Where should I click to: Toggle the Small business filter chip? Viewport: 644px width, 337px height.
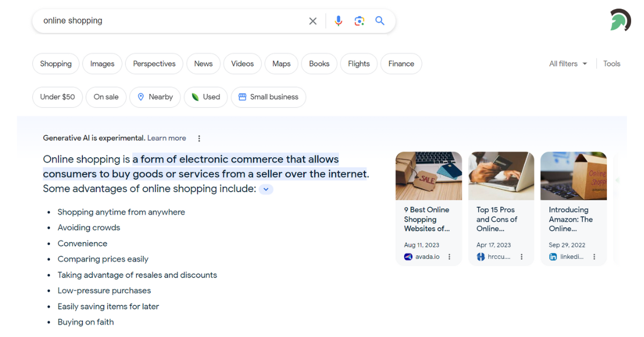[x=268, y=97]
